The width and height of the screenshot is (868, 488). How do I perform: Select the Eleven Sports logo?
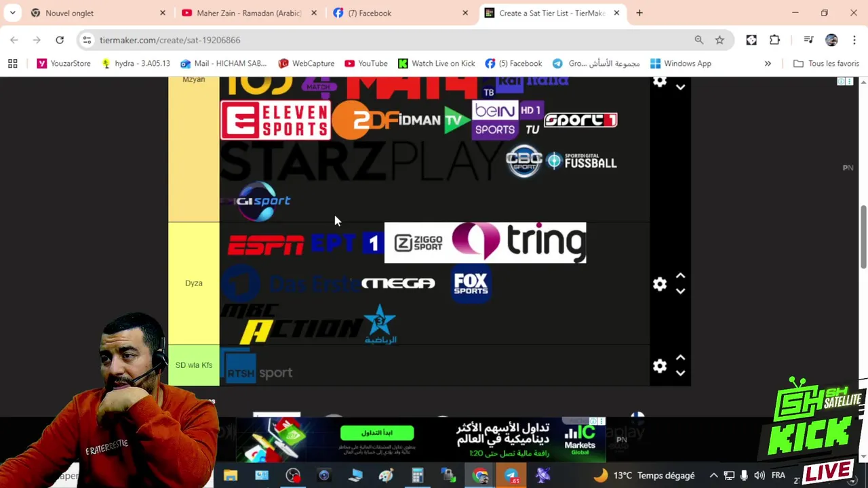pos(275,120)
